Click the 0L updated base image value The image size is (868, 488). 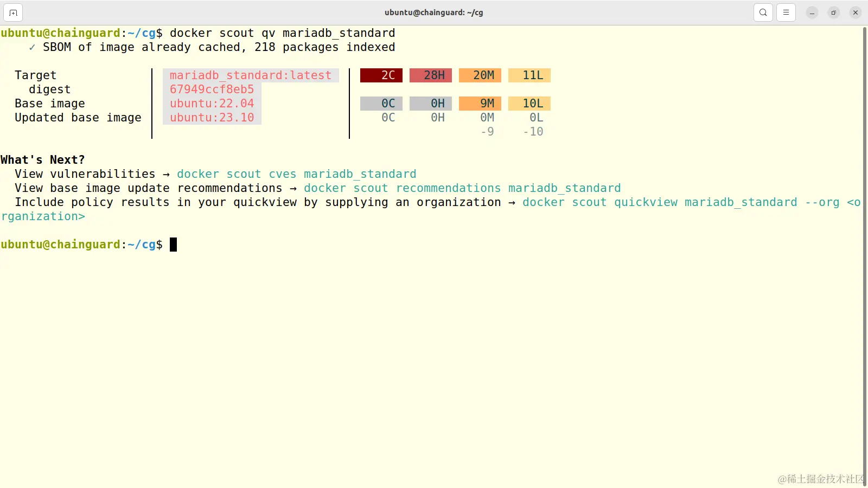(537, 118)
